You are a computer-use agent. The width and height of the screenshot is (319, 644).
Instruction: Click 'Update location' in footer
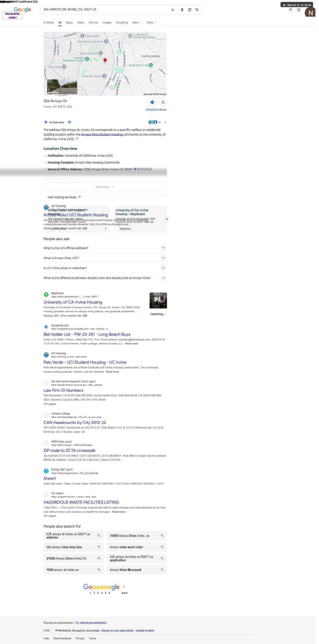[145, 631]
